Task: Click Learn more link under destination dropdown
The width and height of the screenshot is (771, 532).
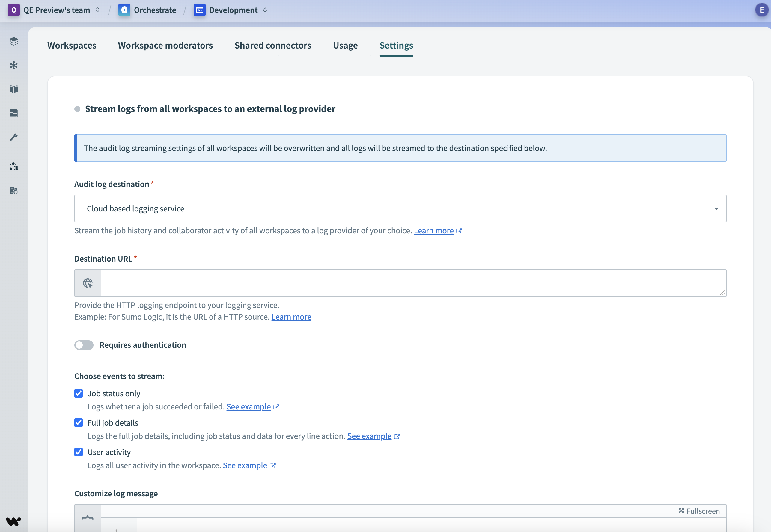Action: 433,231
